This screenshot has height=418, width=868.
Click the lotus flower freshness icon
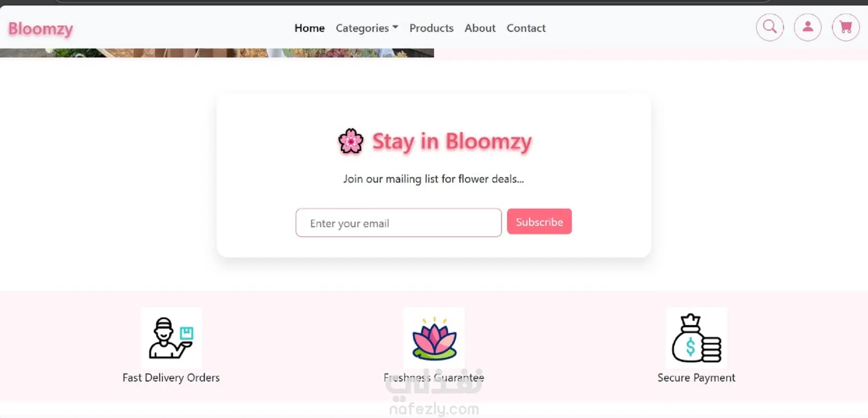tap(434, 338)
